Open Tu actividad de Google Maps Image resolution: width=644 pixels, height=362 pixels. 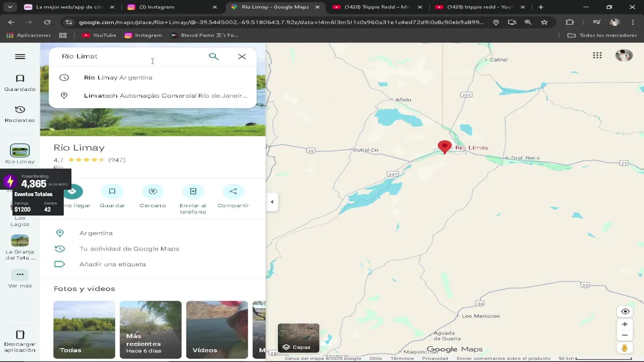coord(152,249)
